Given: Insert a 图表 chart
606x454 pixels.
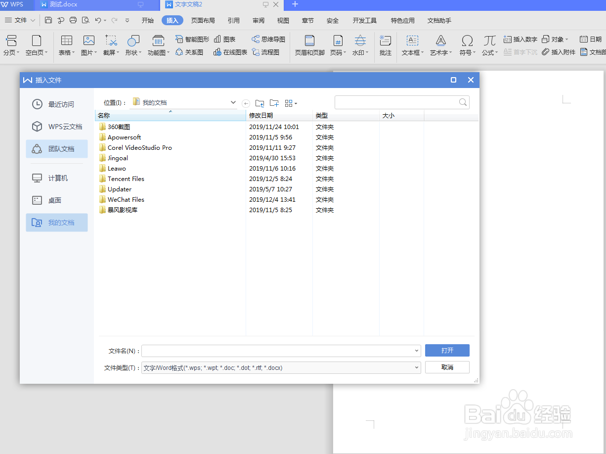Looking at the screenshot, I should [x=225, y=39].
